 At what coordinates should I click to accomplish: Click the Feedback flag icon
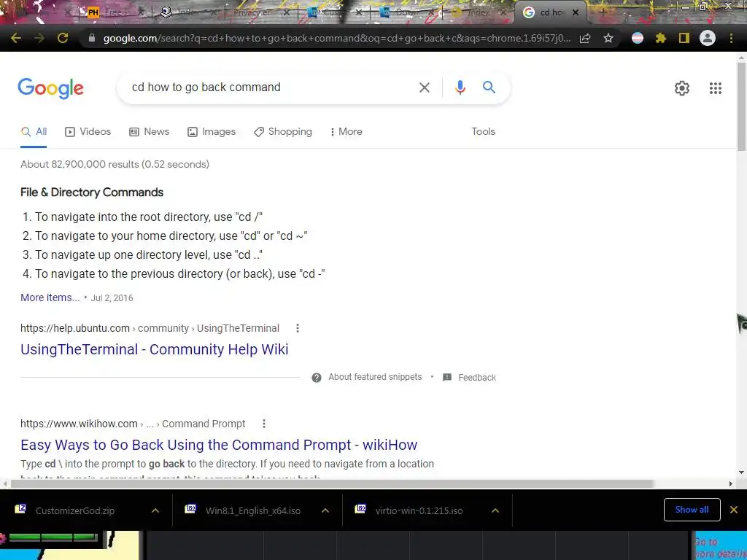click(x=447, y=378)
